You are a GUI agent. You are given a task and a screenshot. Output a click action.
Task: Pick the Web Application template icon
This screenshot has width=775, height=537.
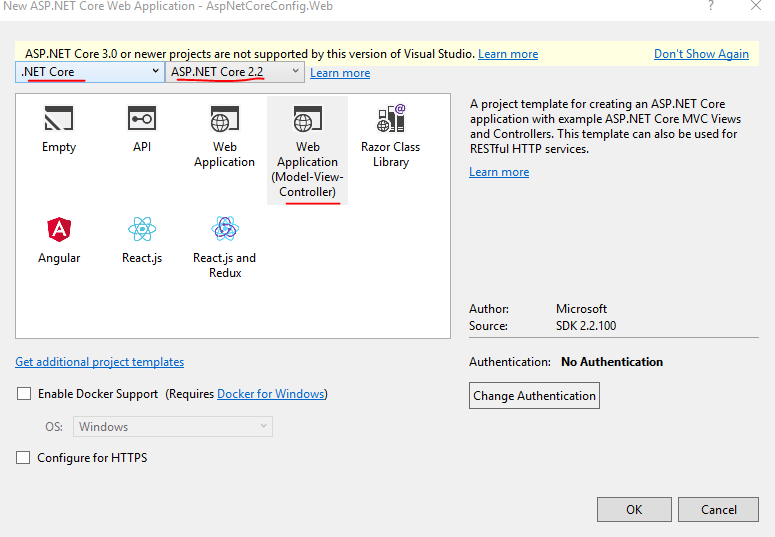point(224,119)
